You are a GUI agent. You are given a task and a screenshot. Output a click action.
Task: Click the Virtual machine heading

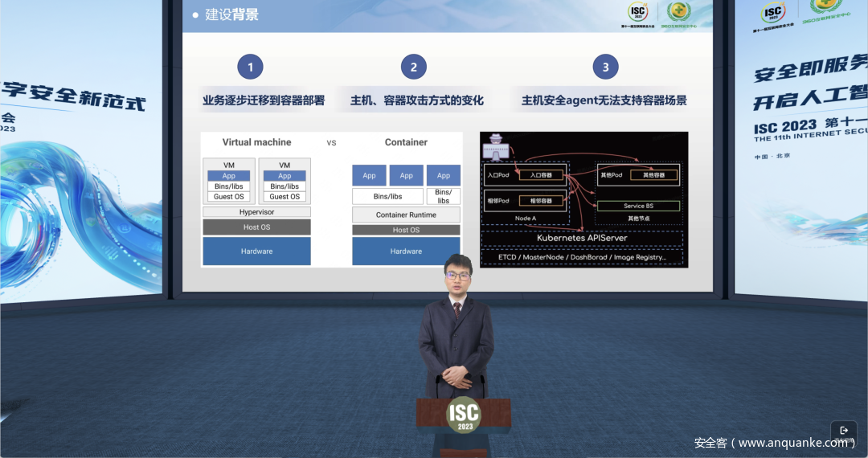[x=256, y=142]
